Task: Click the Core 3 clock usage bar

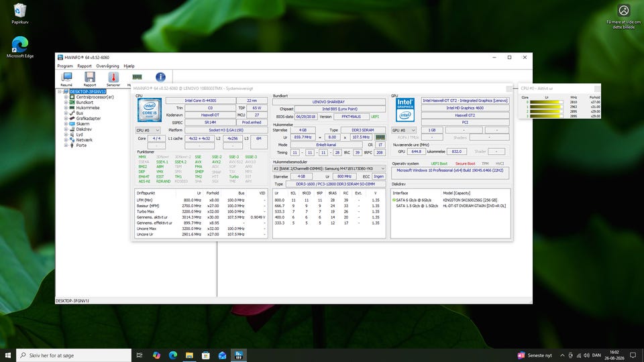Action: [x=546, y=116]
